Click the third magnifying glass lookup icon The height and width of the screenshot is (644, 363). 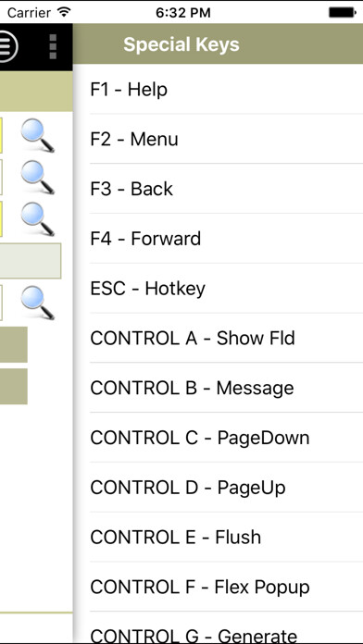click(x=37, y=219)
